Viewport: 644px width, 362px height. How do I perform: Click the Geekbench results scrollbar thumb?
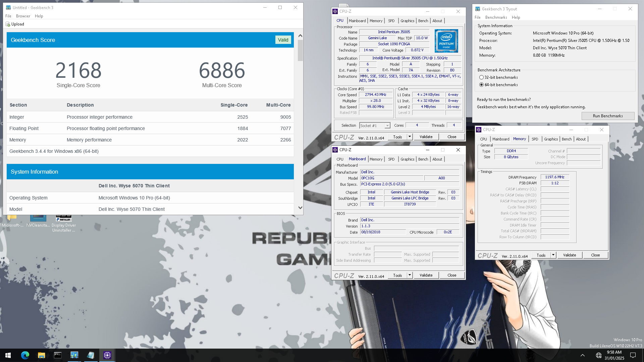(x=300, y=51)
